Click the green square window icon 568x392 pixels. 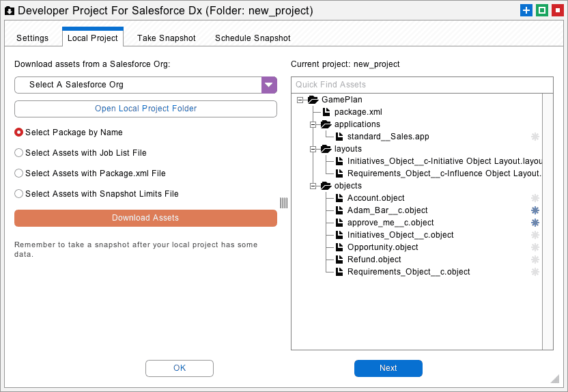click(541, 10)
